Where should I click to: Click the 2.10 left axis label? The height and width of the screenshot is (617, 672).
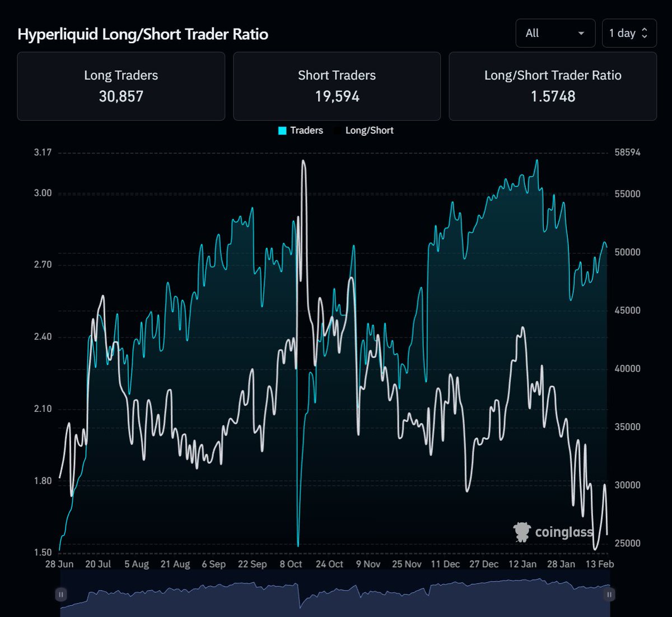pos(43,409)
